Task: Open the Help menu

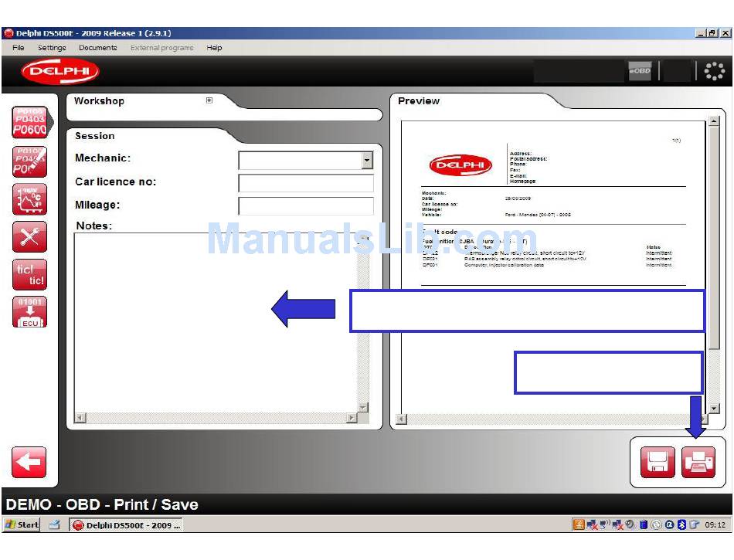Action: [214, 48]
